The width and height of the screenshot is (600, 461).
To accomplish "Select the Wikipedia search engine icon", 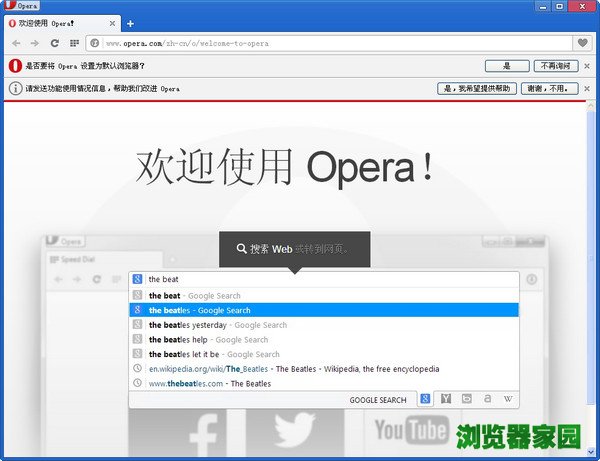I will tap(508, 399).
